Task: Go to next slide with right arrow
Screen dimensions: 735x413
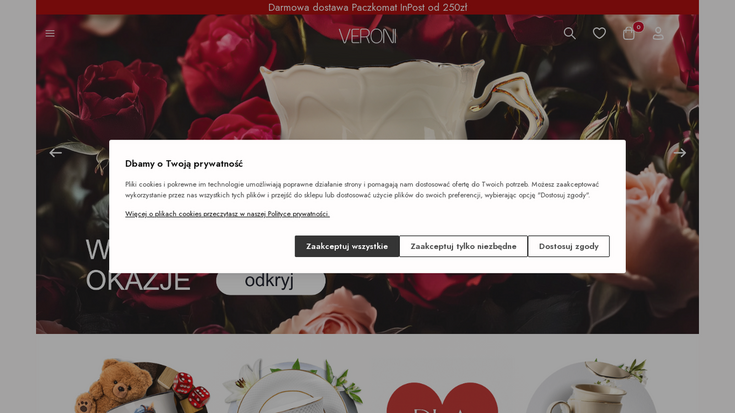Action: point(680,153)
